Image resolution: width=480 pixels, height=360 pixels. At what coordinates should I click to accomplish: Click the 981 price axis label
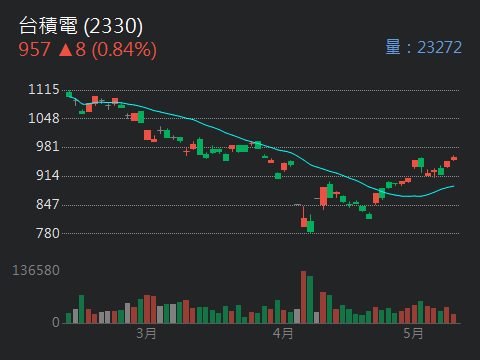(48, 146)
